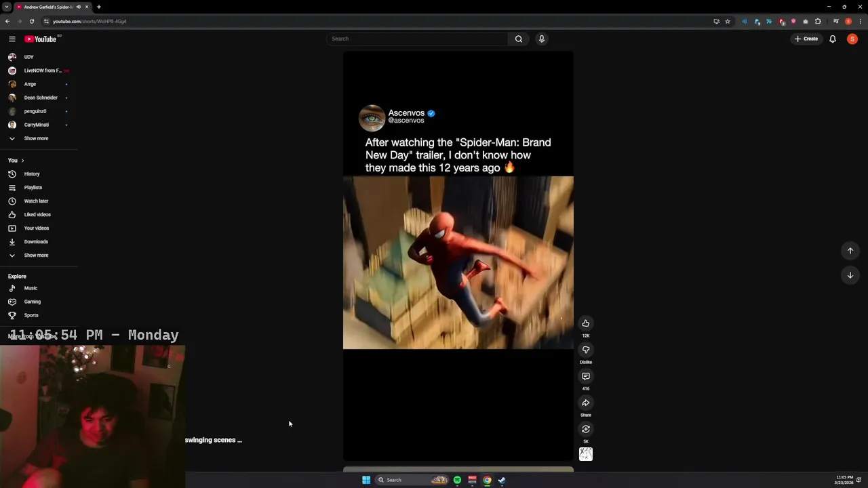Open Chrome media control icon
The height and width of the screenshot is (488, 868).
click(x=836, y=21)
